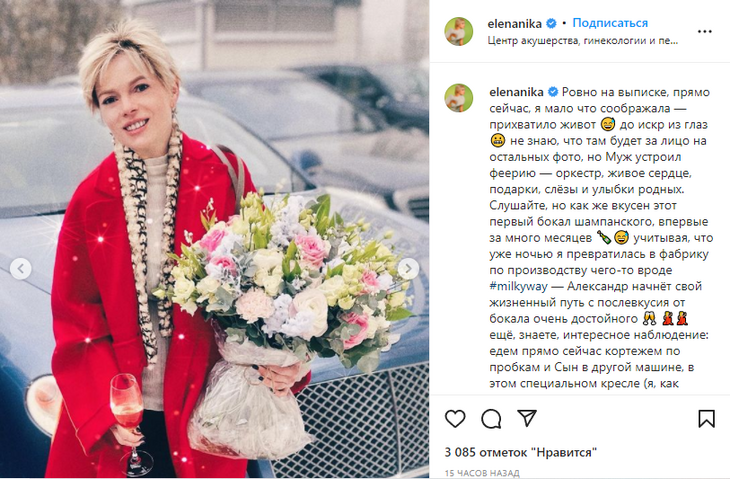Image resolution: width=730 pixels, height=479 pixels.
Task: Click header profile avatar of elenanika
Action: (x=459, y=31)
